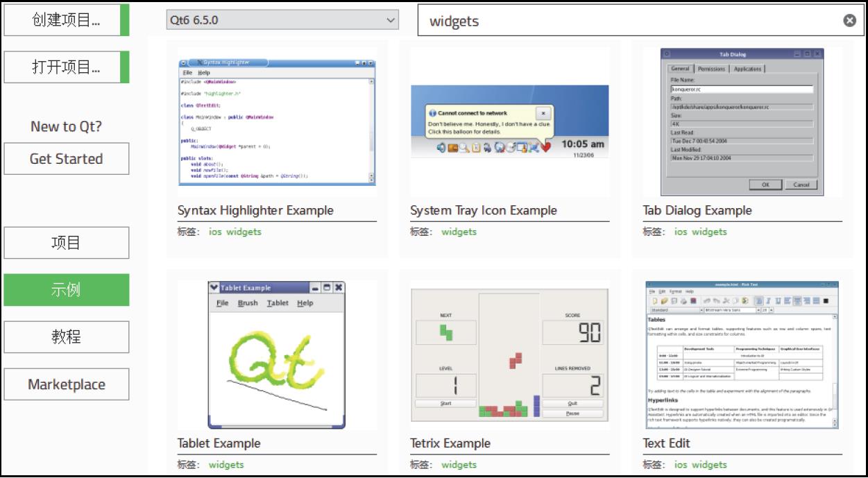Viewport: 868px width, 478px height.
Task: Open the Qt6 6.5.0 version dropdown
Action: [282, 20]
